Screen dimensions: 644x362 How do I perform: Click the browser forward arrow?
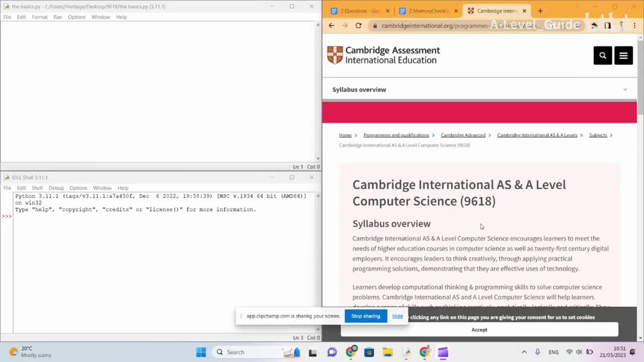pyautogui.click(x=345, y=25)
